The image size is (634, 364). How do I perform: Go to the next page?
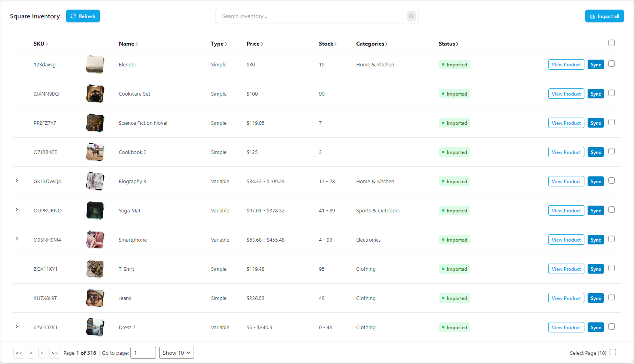[x=42, y=353]
